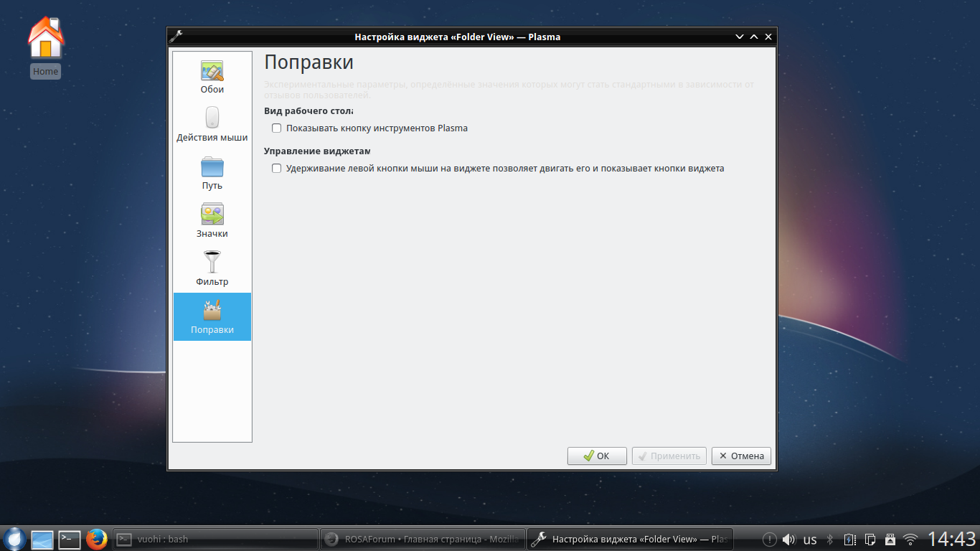980x551 pixels.
Task: Select the Путь folder page
Action: 212,174
